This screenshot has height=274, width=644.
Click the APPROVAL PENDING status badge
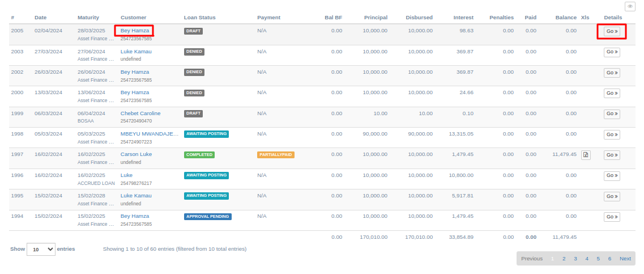(207, 216)
